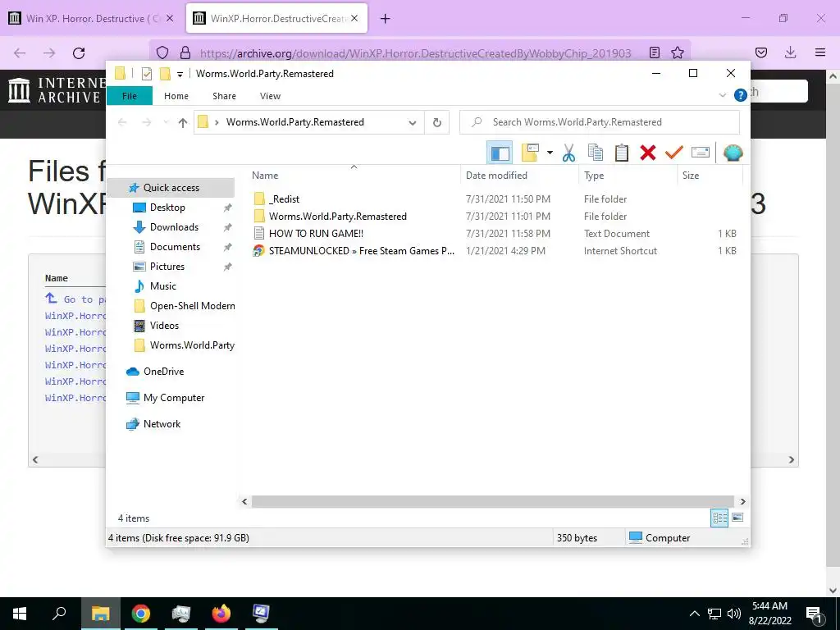Viewport: 840px width, 630px height.
Task: Open the Home ribbon tab
Action: 176,96
